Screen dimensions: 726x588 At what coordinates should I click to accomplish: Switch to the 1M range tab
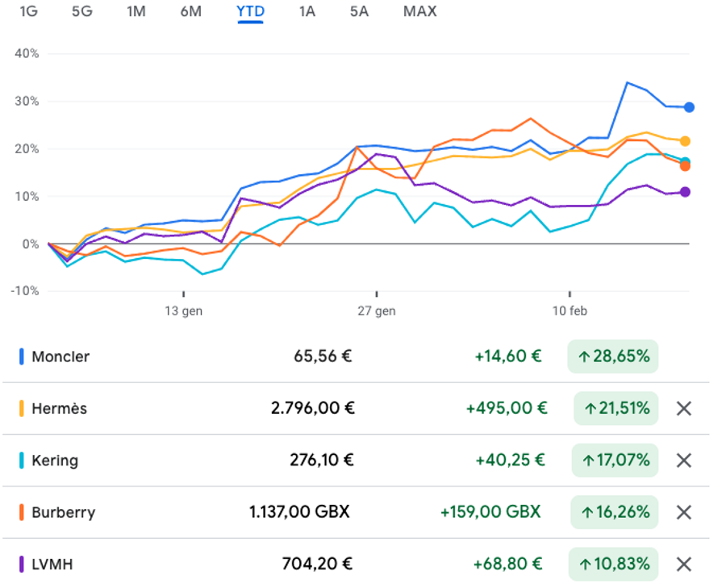[136, 11]
